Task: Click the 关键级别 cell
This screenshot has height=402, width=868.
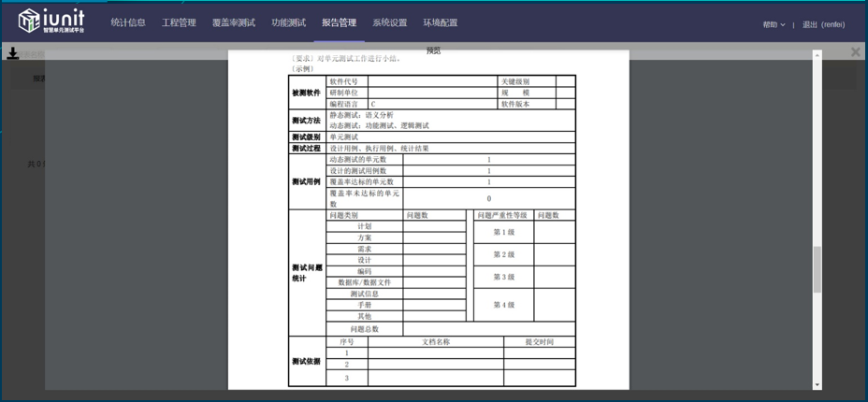Action: pyautogui.click(x=527, y=81)
